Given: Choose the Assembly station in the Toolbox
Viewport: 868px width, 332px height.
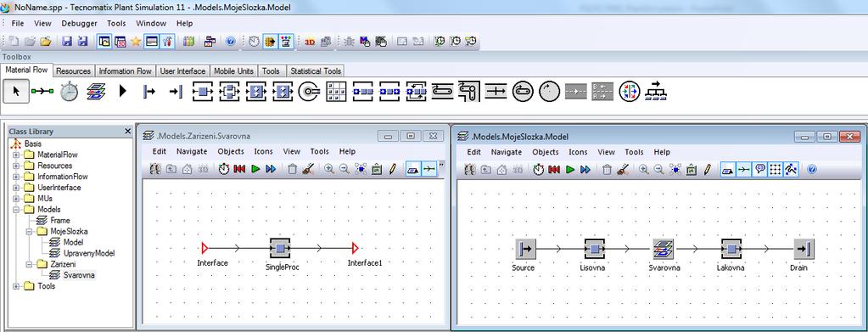Looking at the screenshot, I should (255, 92).
